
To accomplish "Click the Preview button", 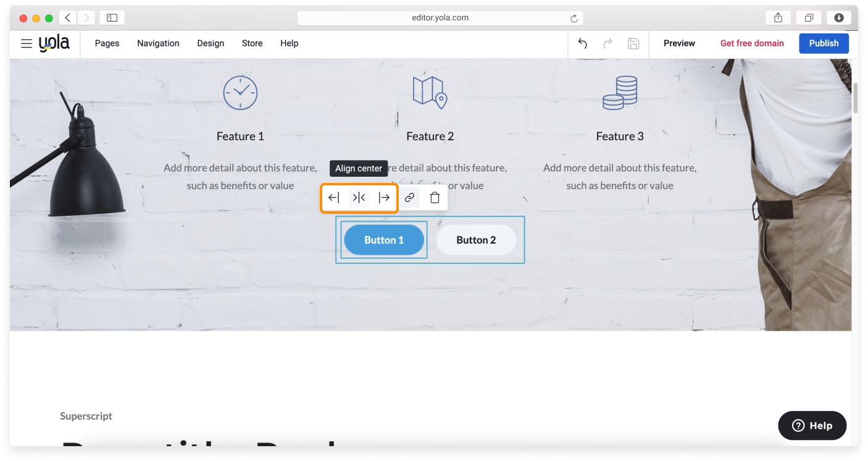I will [x=679, y=43].
